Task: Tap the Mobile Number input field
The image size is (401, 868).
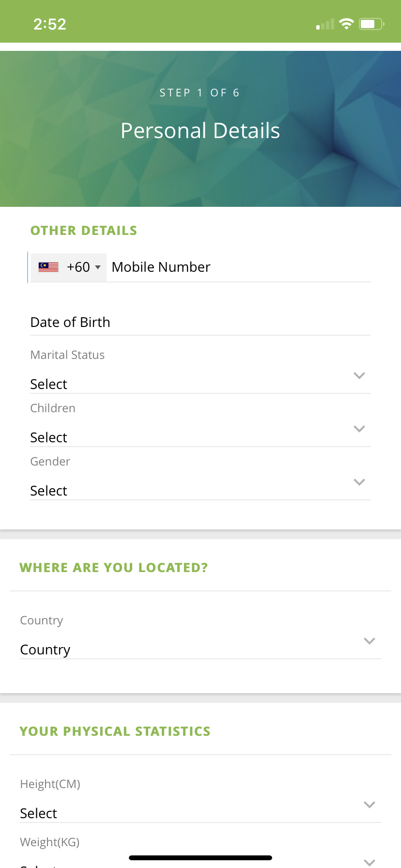Action: pos(237,267)
